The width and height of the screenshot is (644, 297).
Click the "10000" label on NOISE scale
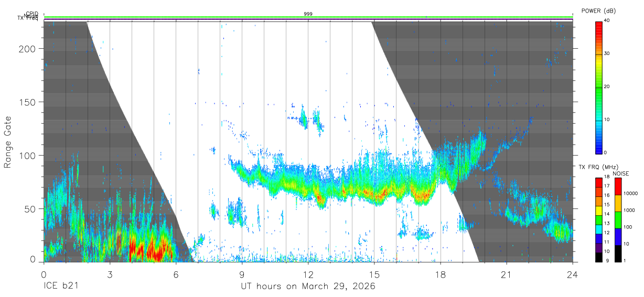(631, 193)
